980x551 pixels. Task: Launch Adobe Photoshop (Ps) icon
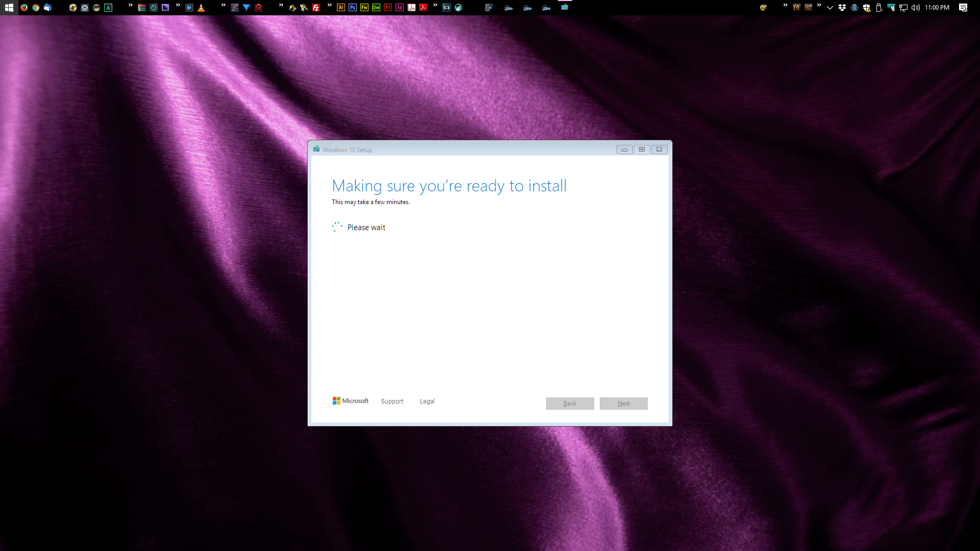(353, 8)
